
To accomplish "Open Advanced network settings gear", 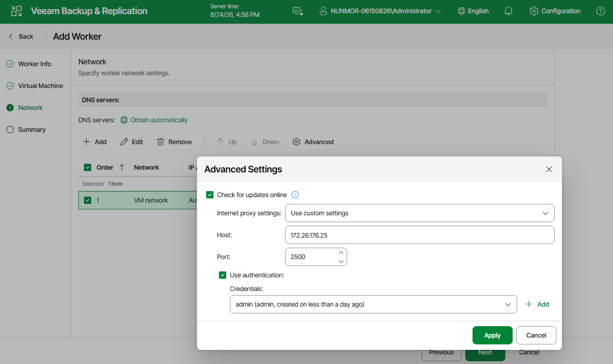I will point(296,142).
